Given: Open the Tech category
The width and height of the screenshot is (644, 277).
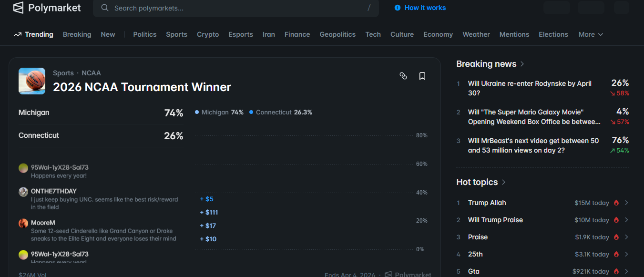Looking at the screenshot, I should coord(373,34).
